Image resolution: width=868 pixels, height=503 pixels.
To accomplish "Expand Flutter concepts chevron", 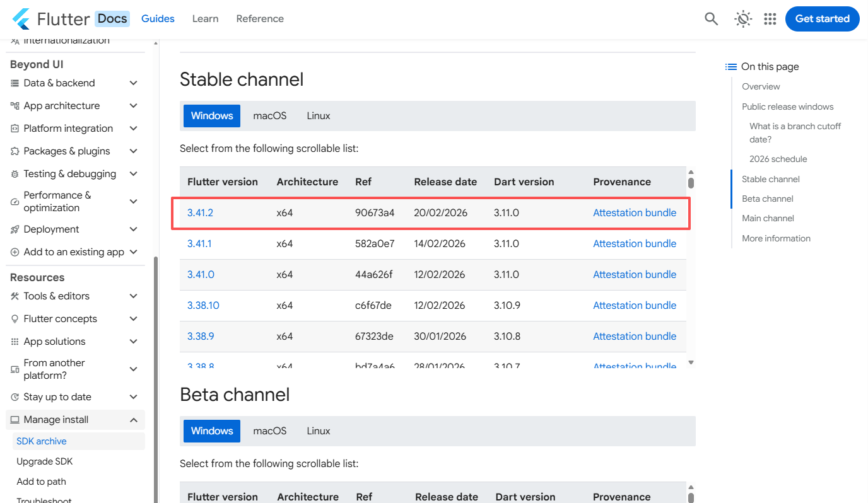I will pyautogui.click(x=133, y=319).
